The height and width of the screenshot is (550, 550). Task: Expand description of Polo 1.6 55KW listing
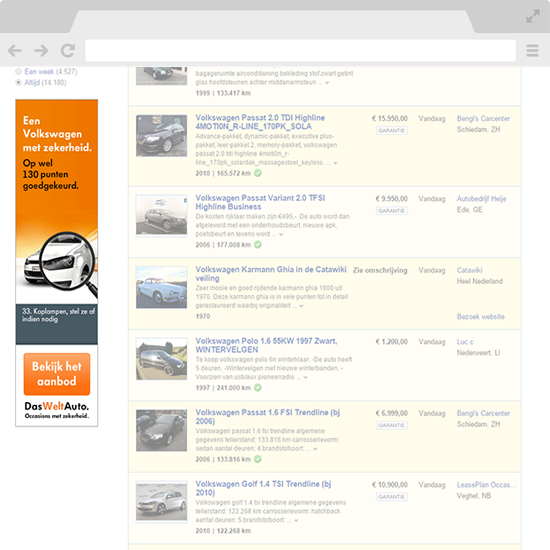[x=305, y=378]
